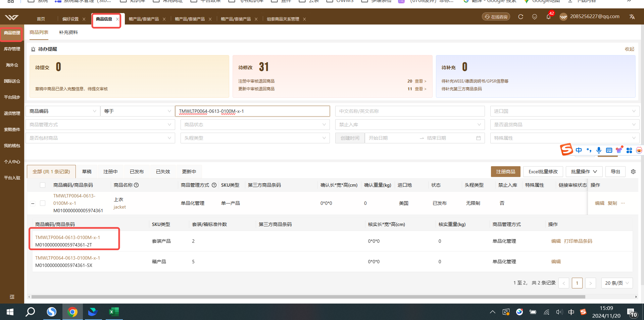Close the 组套商品关系管理 tab
The width and height of the screenshot is (644, 320).
304,19
